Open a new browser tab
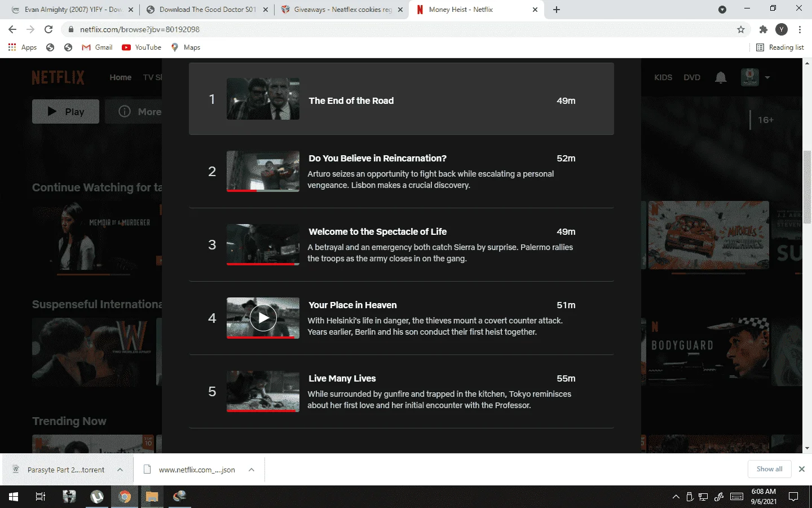The image size is (812, 508). click(557, 10)
